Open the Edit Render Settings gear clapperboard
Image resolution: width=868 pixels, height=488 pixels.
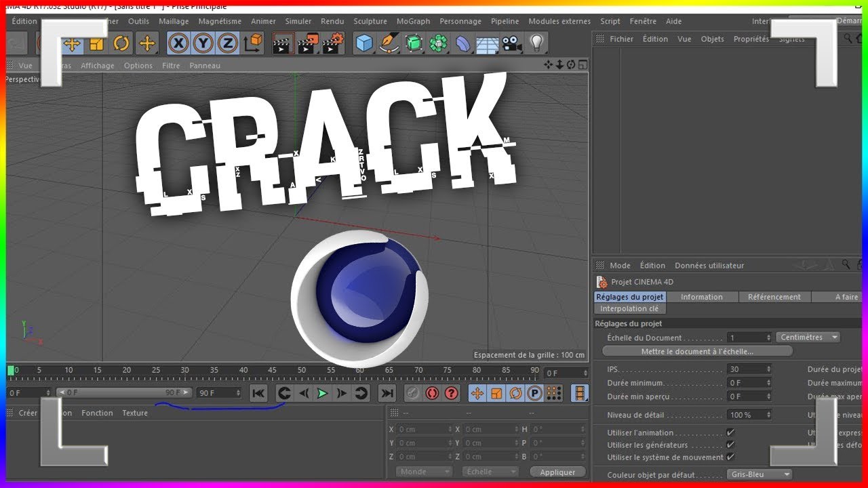tap(333, 44)
